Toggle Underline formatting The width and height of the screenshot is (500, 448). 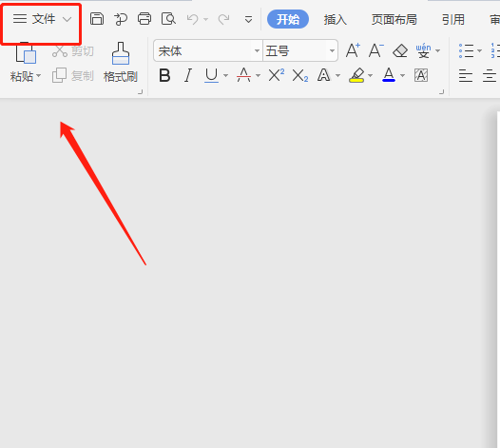pyautogui.click(x=211, y=76)
